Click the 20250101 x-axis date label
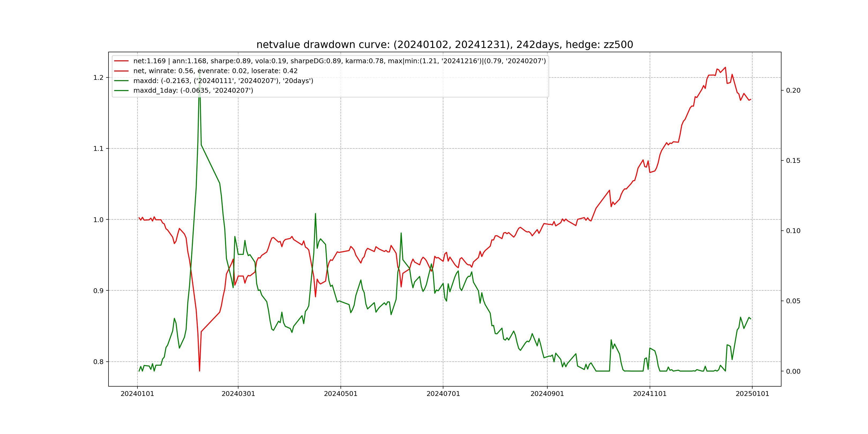This screenshot has height=434, width=868. (752, 394)
